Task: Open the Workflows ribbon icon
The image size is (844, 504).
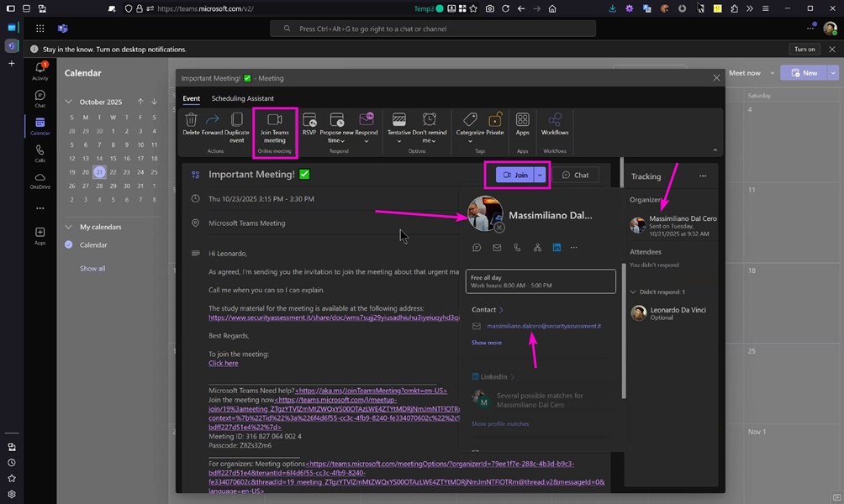Action: (x=555, y=121)
